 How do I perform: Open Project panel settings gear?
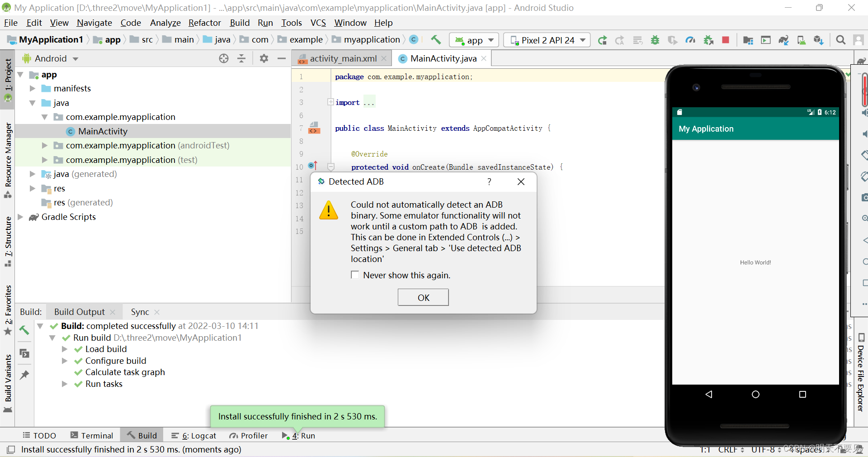[264, 58]
